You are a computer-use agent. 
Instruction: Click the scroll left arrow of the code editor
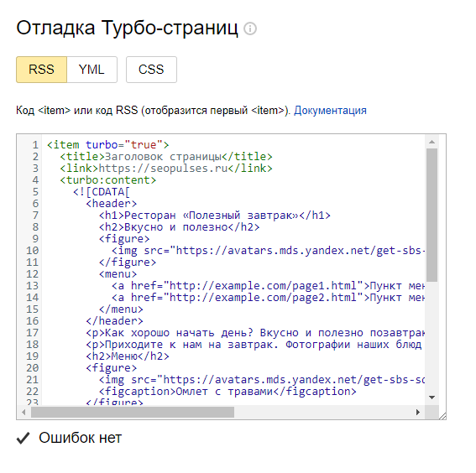[x=24, y=412]
